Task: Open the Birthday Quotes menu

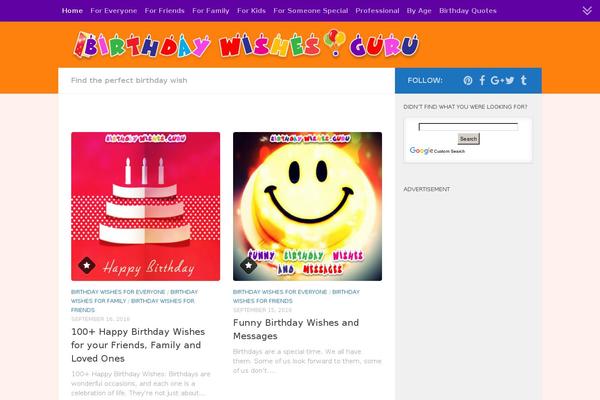Action: coord(468,11)
